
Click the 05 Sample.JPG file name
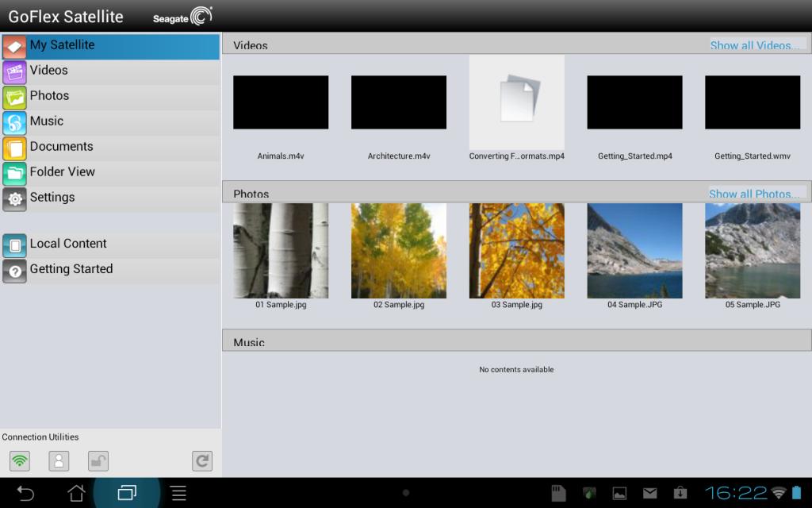(x=753, y=305)
